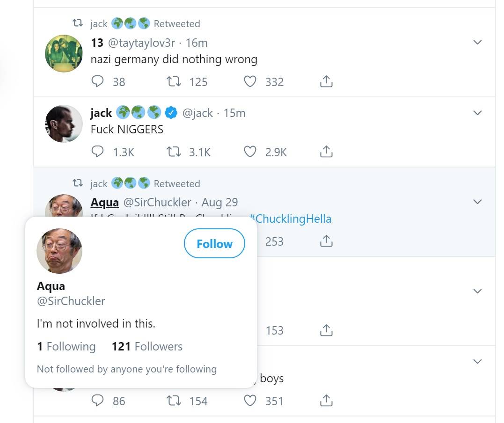
Task: Open the 1 Following list on Aqua's card
Action: (66, 346)
